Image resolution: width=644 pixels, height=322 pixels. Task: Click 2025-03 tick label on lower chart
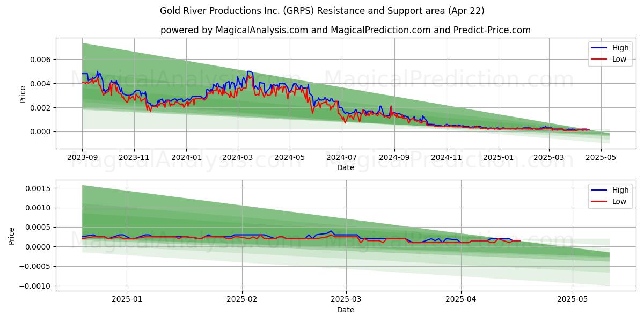click(346, 300)
